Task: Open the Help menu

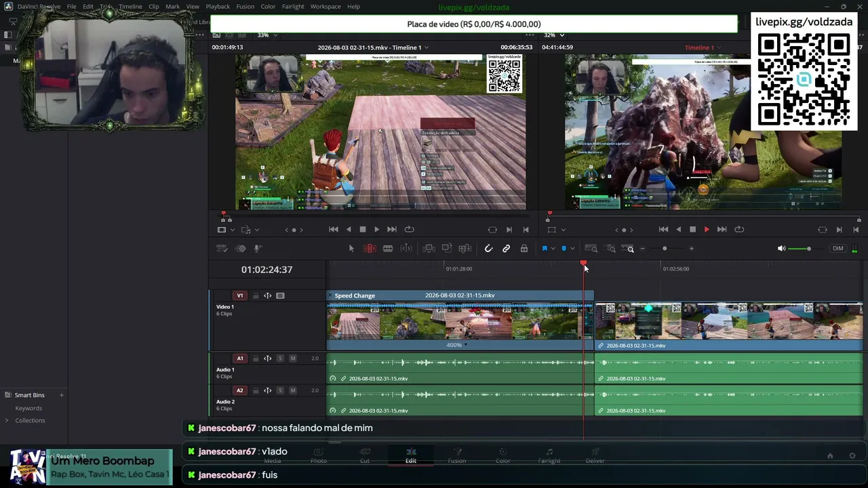Action: (353, 7)
